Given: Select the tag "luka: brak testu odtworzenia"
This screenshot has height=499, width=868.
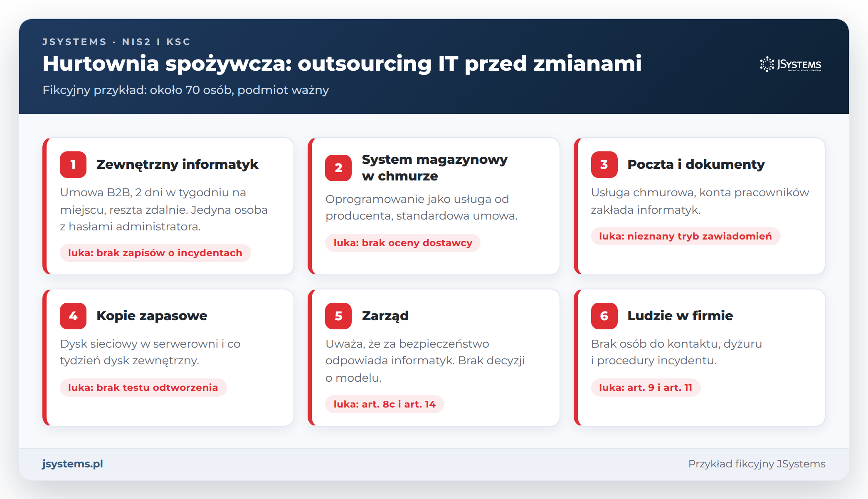Looking at the screenshot, I should coord(143,388).
